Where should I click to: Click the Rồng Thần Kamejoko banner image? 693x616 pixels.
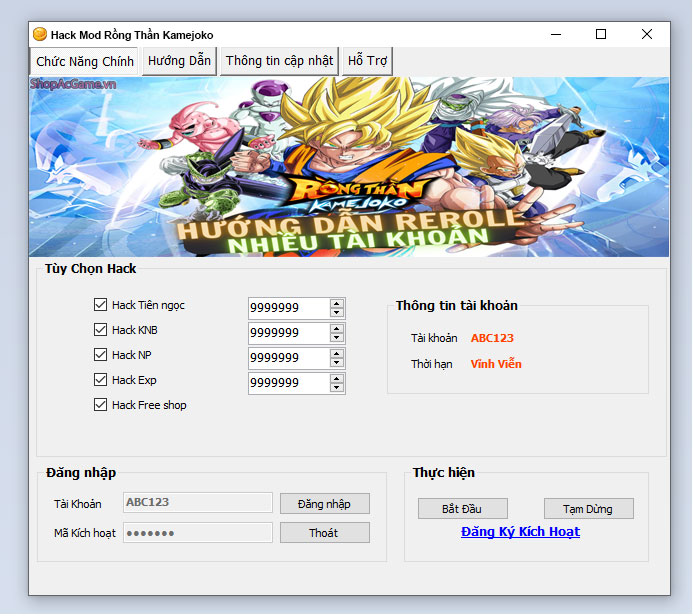point(349,167)
